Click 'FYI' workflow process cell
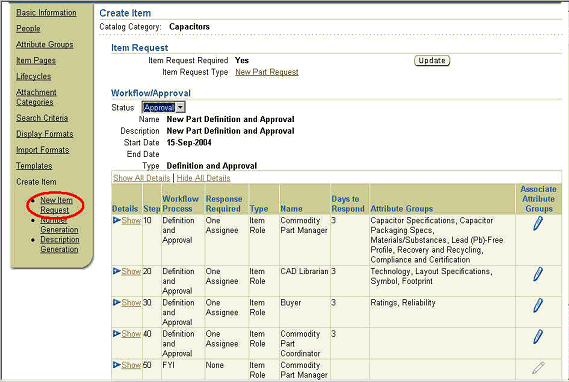 coord(168,365)
